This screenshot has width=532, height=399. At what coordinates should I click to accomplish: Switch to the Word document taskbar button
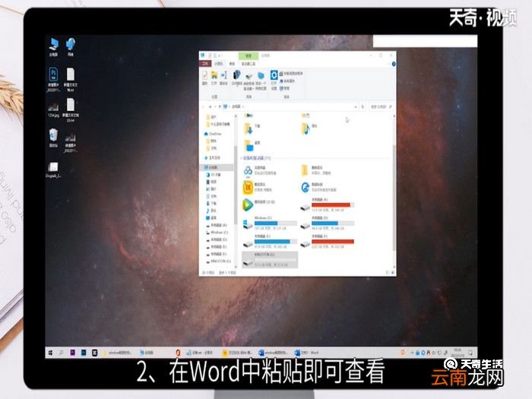307,353
